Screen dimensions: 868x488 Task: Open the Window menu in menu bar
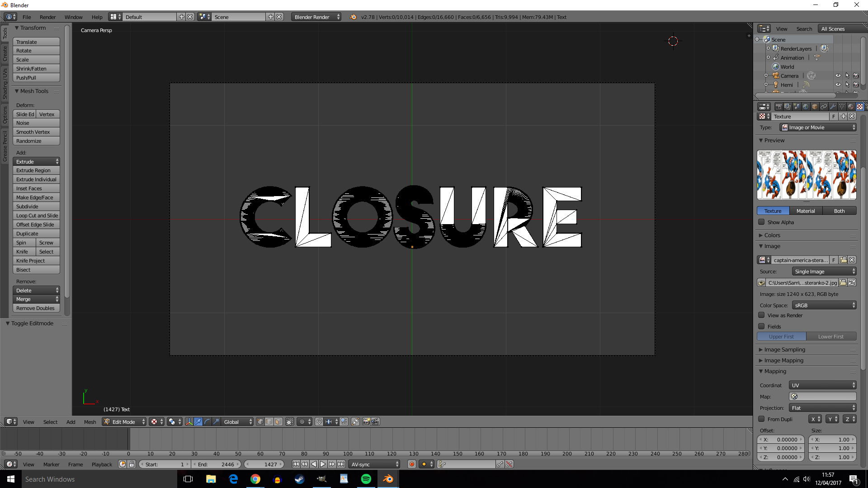(73, 17)
